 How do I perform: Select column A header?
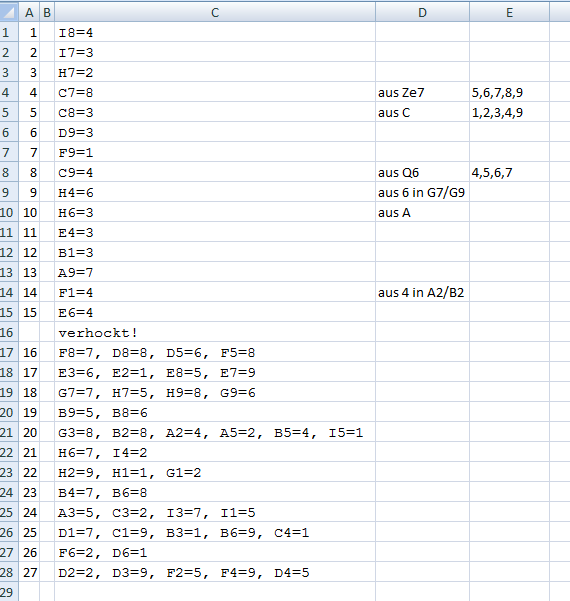tap(29, 12)
